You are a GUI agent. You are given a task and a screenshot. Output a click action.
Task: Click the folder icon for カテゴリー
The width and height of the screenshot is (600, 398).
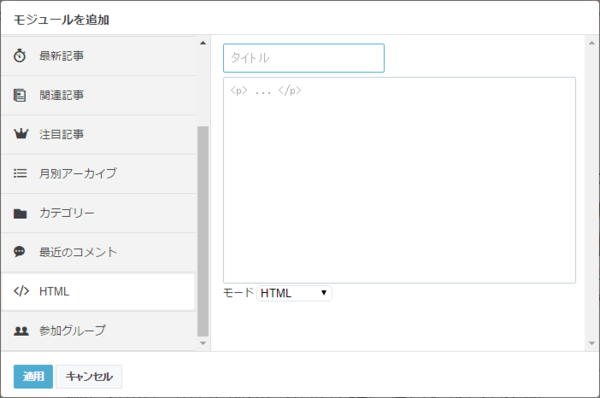(x=20, y=214)
